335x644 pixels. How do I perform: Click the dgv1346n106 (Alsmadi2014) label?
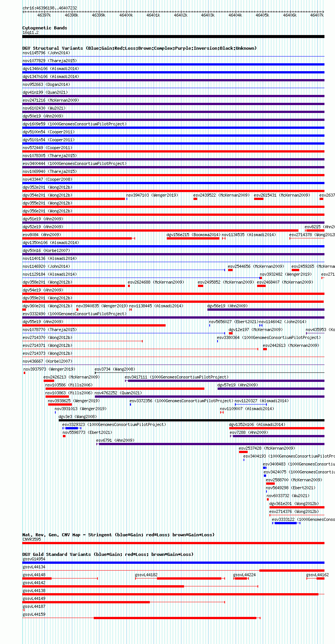coord(51,69)
